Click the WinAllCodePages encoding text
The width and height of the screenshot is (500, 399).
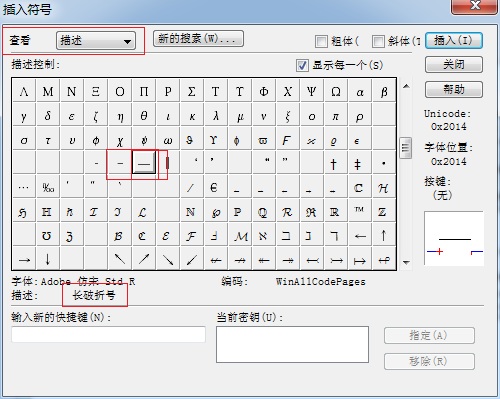click(321, 282)
